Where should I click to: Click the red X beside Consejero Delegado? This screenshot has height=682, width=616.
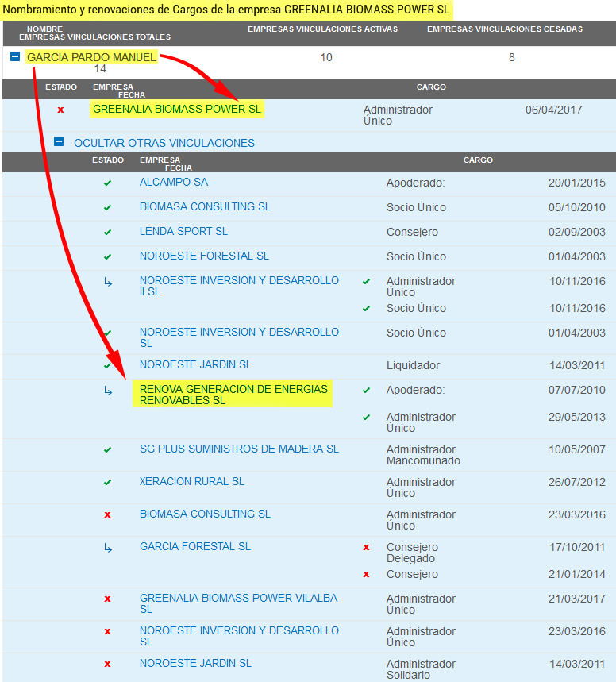[366, 548]
